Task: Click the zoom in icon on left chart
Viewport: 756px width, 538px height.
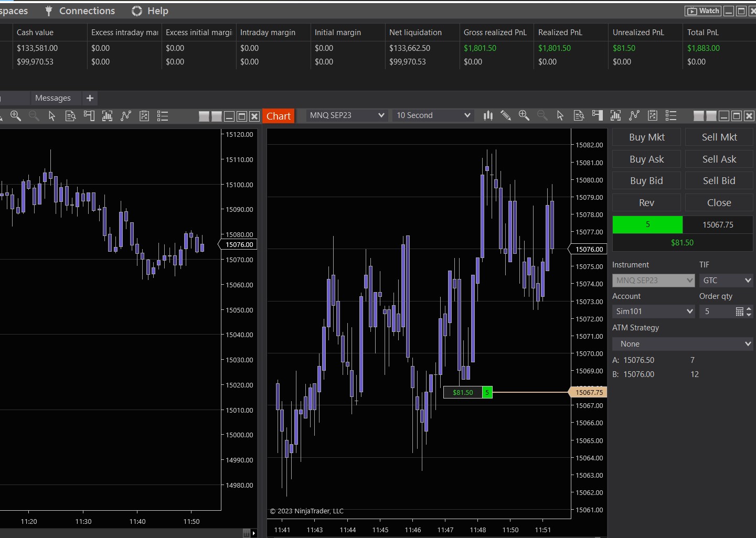Action: [16, 116]
